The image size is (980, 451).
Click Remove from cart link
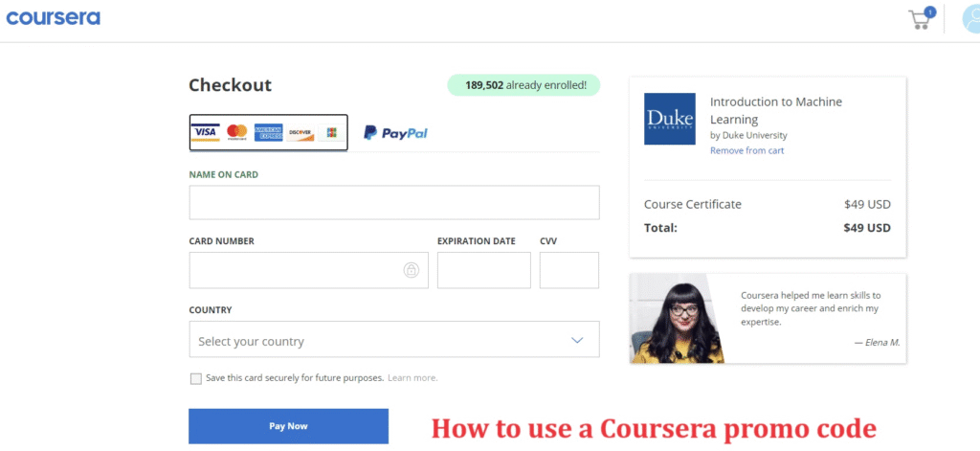[746, 150]
